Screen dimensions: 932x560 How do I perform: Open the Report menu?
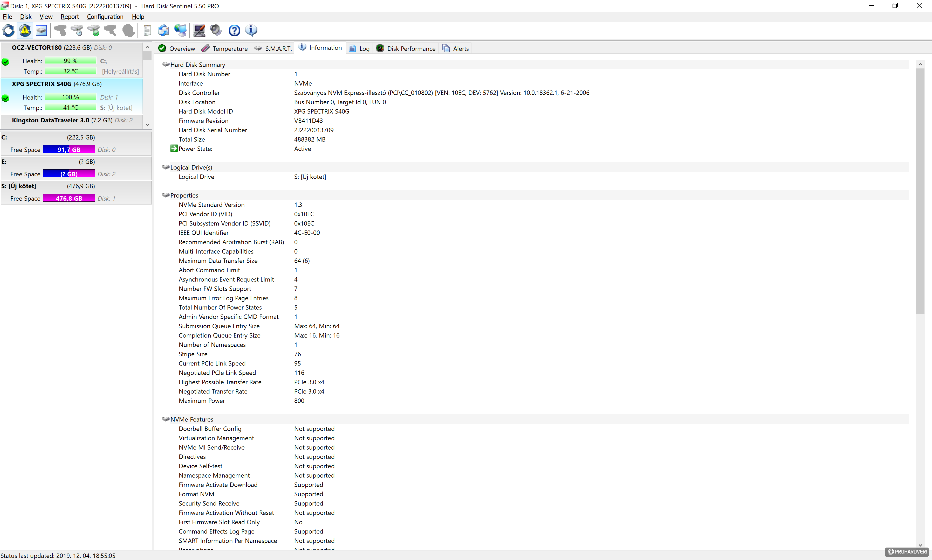[70, 17]
